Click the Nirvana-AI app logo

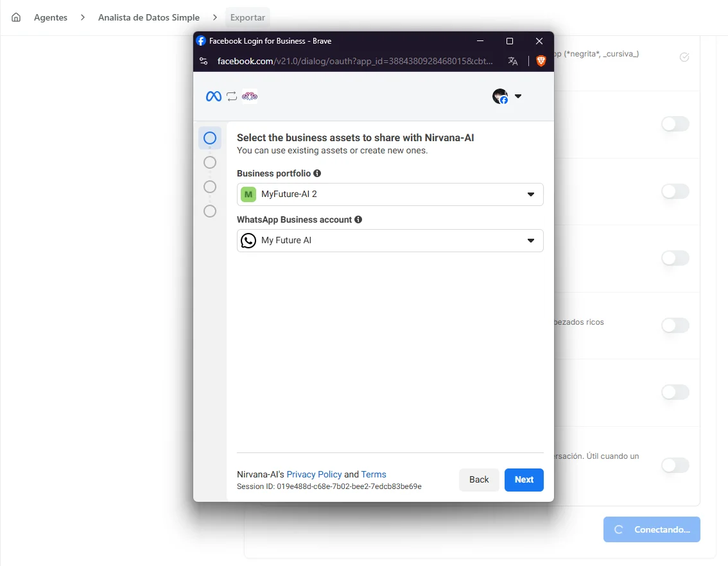250,96
